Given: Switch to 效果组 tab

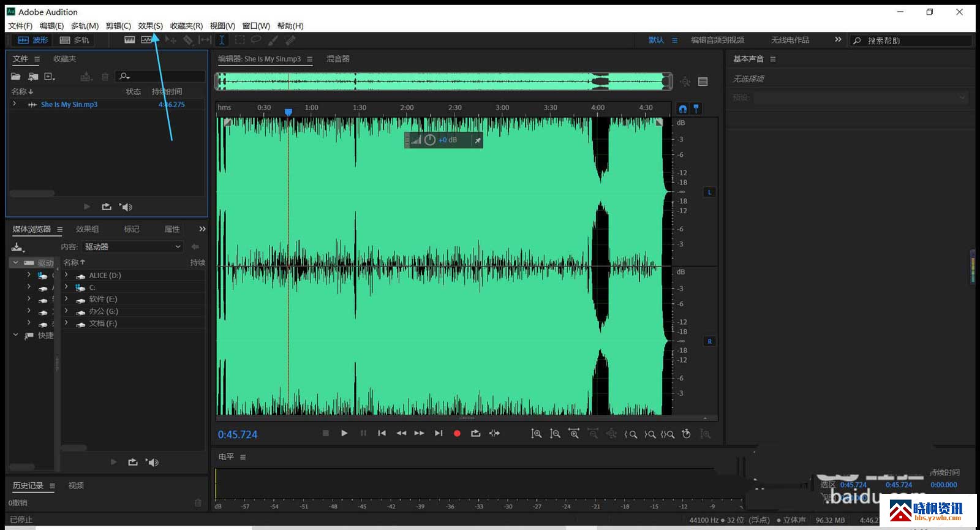Looking at the screenshot, I should pos(87,229).
